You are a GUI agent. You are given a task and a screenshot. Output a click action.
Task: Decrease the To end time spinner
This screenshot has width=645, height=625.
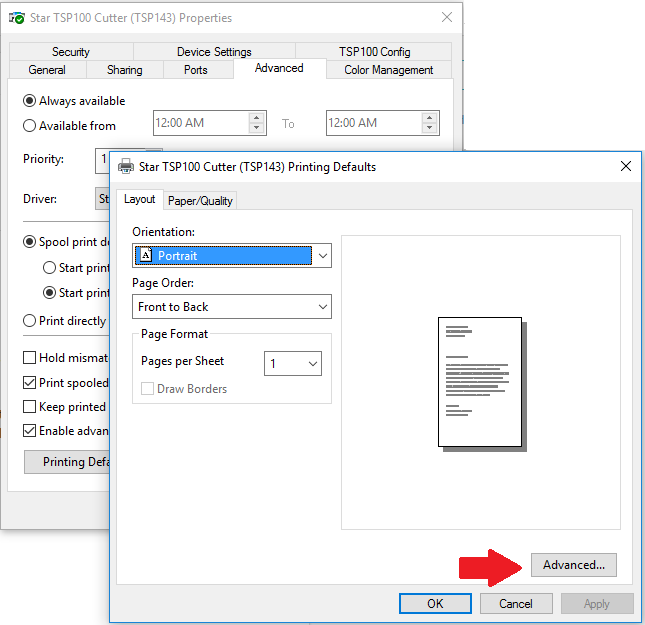point(429,128)
